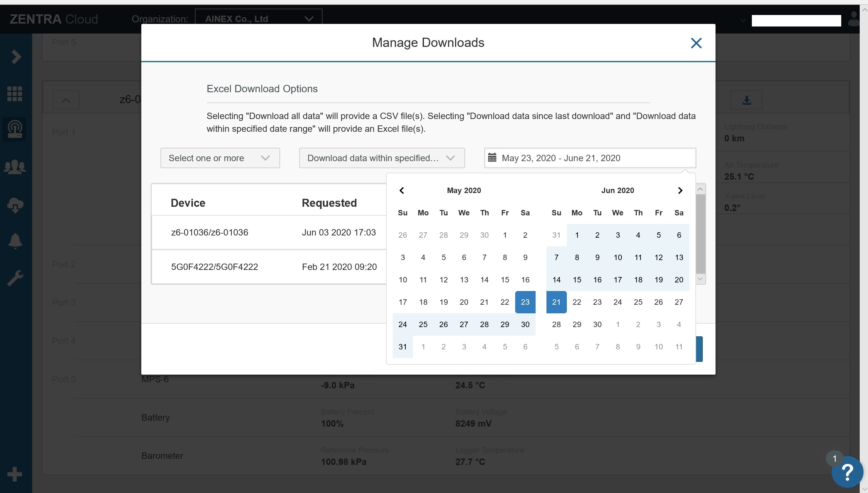Select June 27 in calendar

pos(679,302)
